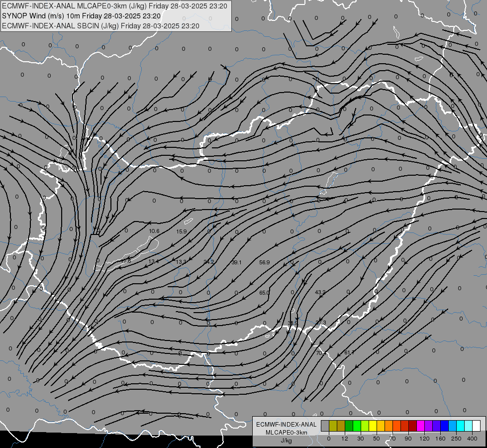Viewport: 487px width, 448px height.
Task: Select the dark red legend swatch
Action: [x=413, y=426]
